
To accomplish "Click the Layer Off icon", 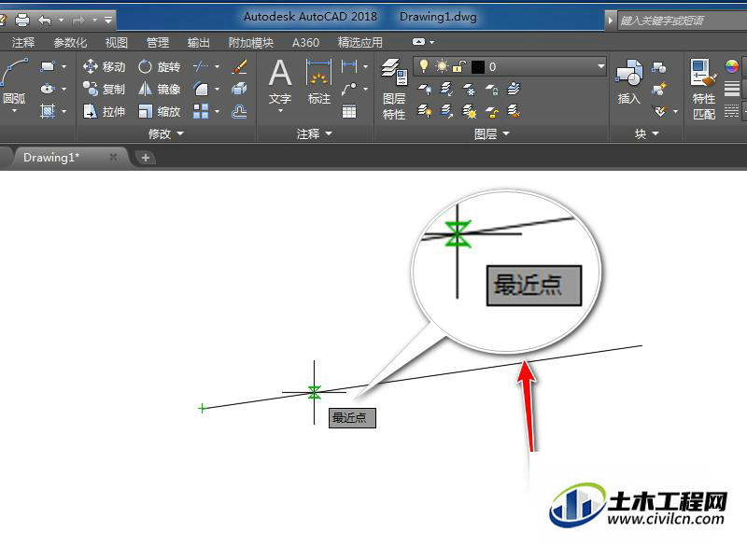I will [x=425, y=89].
